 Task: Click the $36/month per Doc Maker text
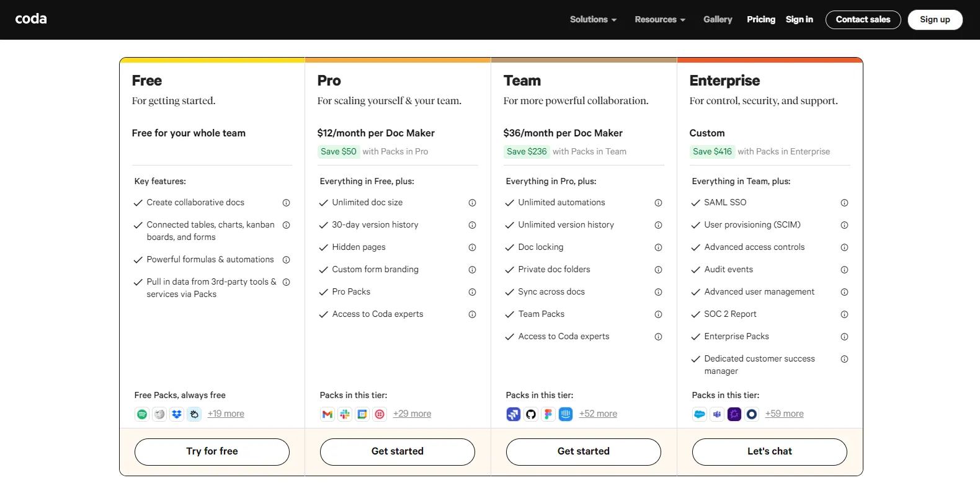click(563, 133)
